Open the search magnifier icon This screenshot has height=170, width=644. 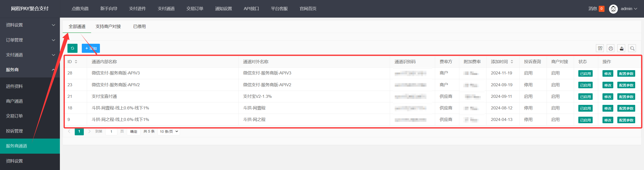pos(632,48)
